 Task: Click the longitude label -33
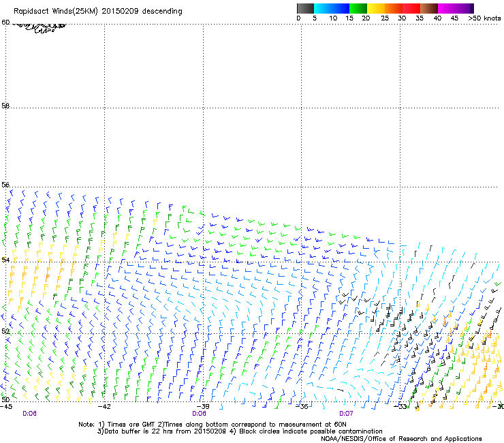click(x=400, y=407)
